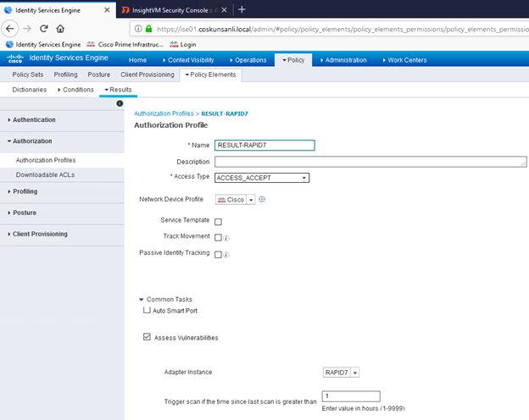529x420 pixels.
Task: Open the Login bookmark
Action: tap(183, 45)
